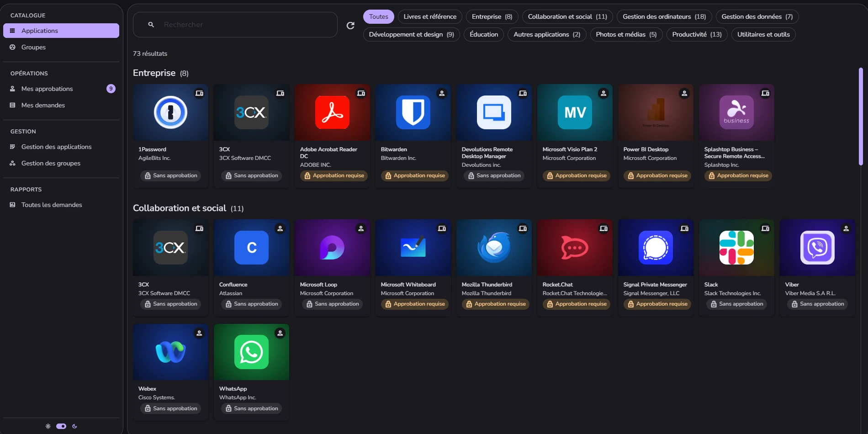This screenshot has width=868, height=434.
Task: Filter by Utilitaires et outils
Action: (x=763, y=34)
